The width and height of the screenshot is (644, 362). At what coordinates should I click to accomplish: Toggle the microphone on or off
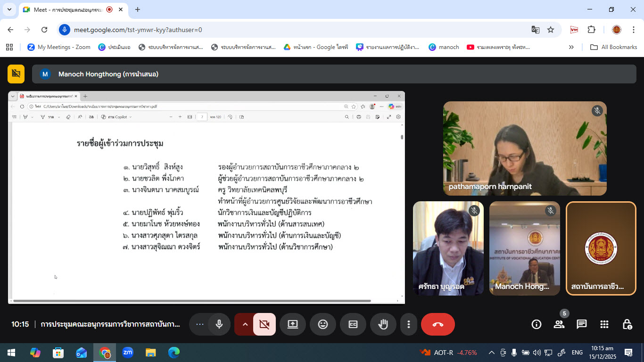pyautogui.click(x=219, y=324)
